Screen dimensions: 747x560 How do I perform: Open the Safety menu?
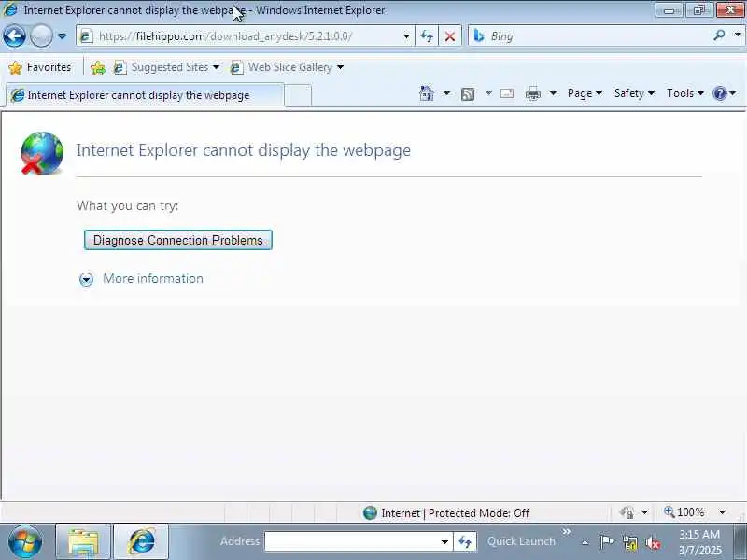[634, 93]
